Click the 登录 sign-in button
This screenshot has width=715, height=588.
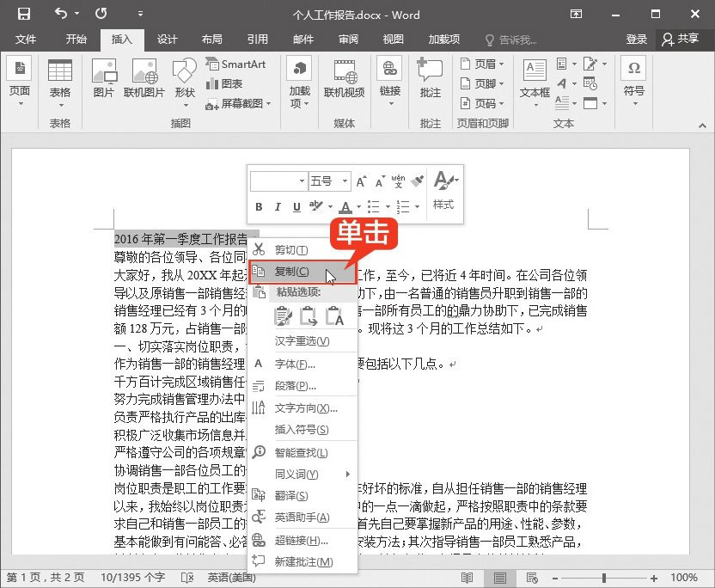click(637, 40)
